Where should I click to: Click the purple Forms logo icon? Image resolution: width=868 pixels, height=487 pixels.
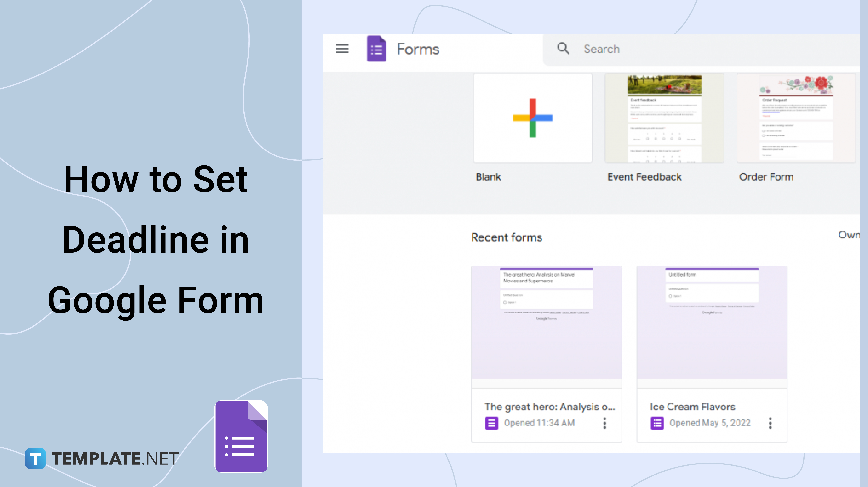[376, 49]
